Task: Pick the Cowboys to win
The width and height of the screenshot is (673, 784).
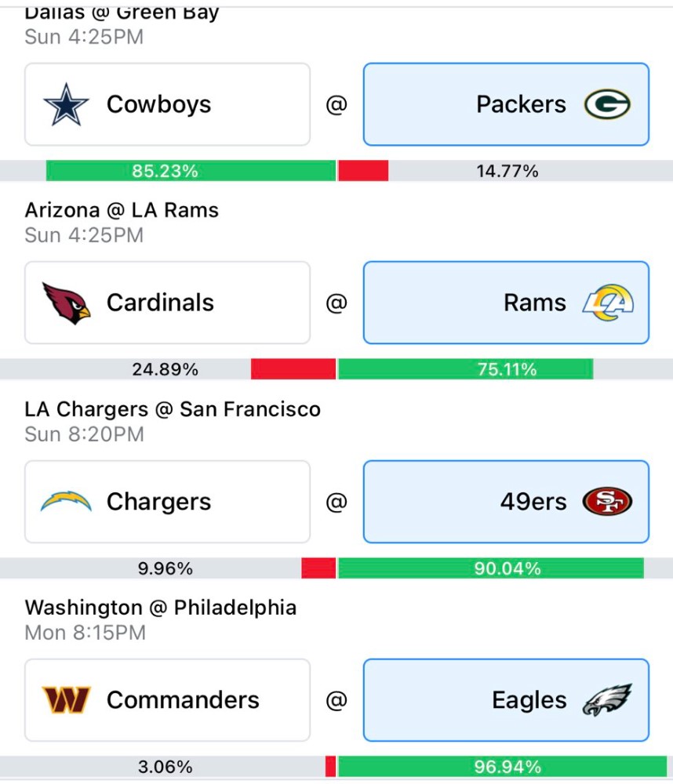Action: pos(167,104)
